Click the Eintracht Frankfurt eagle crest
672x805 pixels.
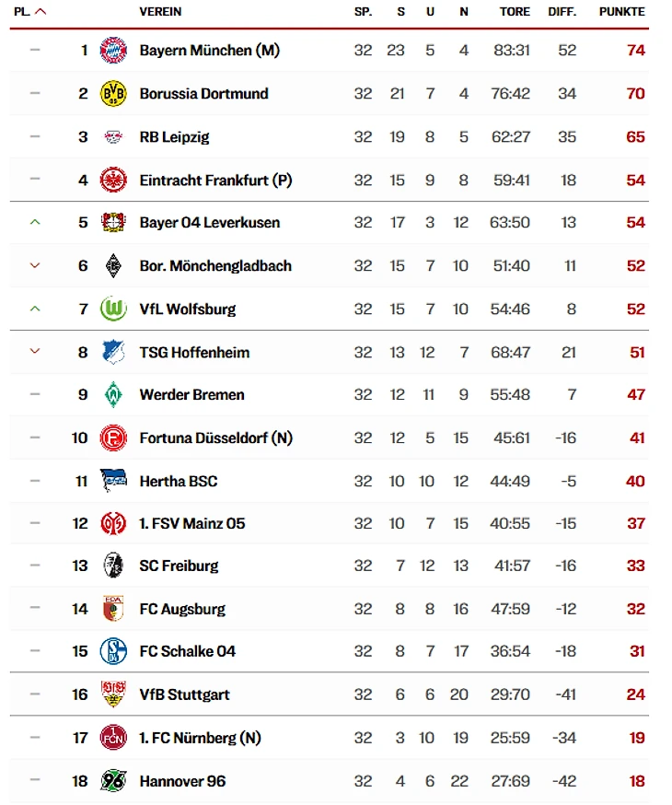click(x=113, y=180)
